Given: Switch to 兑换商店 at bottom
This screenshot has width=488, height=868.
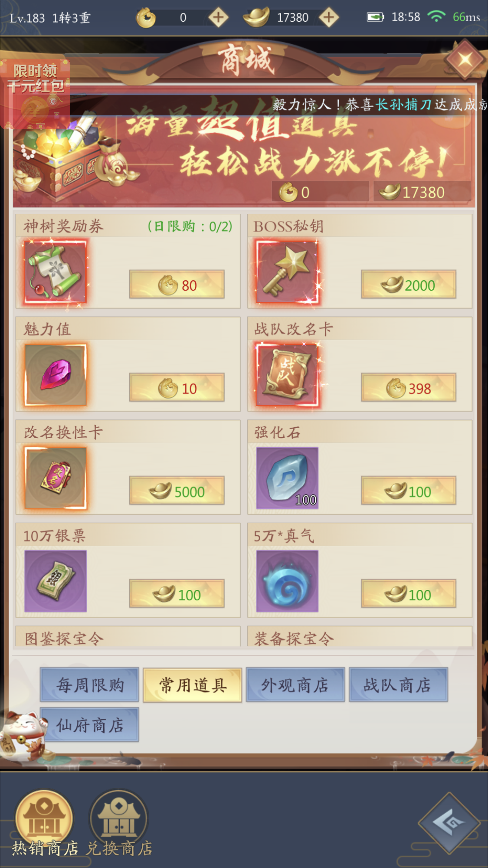Looking at the screenshot, I should (119, 824).
